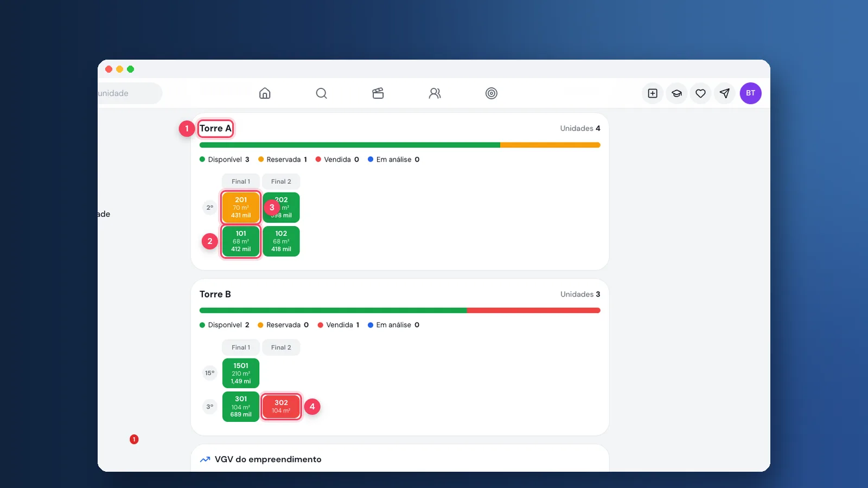Image resolution: width=868 pixels, height=488 pixels.
Task: Click the Unidades 4 count
Action: click(x=580, y=129)
